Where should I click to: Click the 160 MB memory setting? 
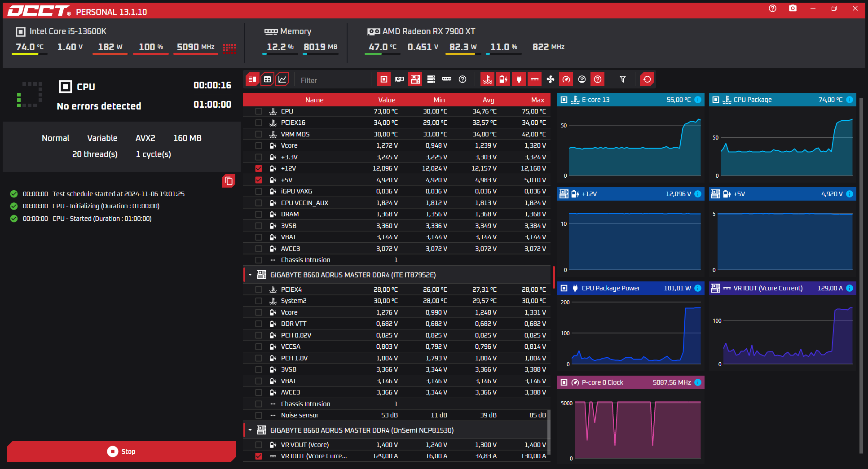(x=187, y=138)
